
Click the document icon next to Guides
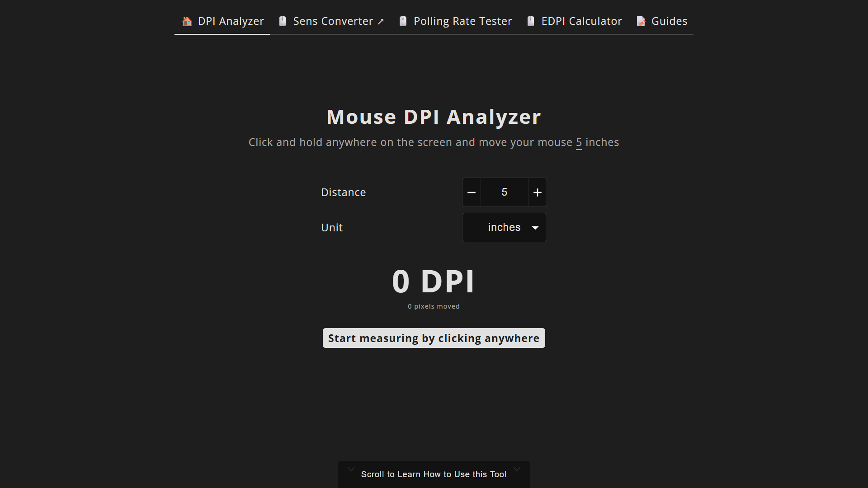(x=641, y=21)
